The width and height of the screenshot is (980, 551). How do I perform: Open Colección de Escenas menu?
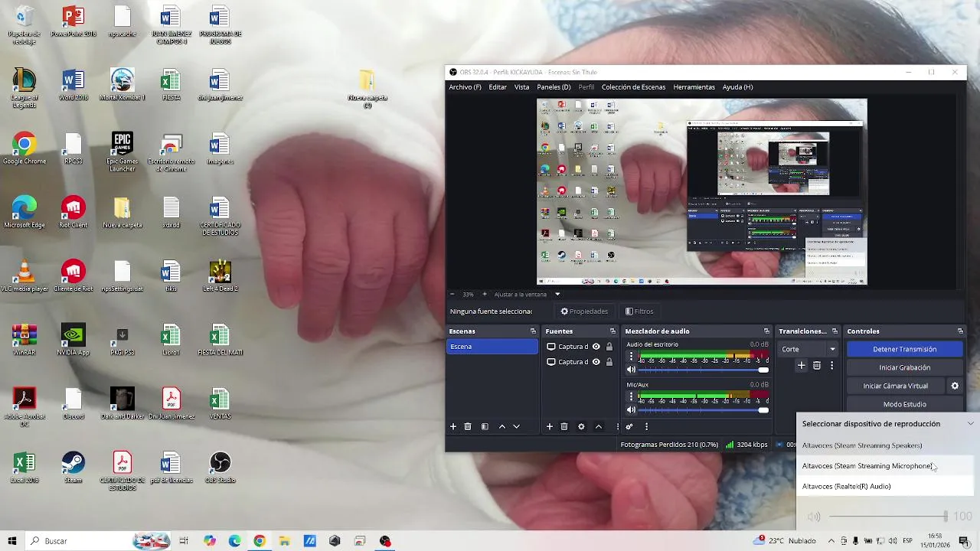coord(633,87)
